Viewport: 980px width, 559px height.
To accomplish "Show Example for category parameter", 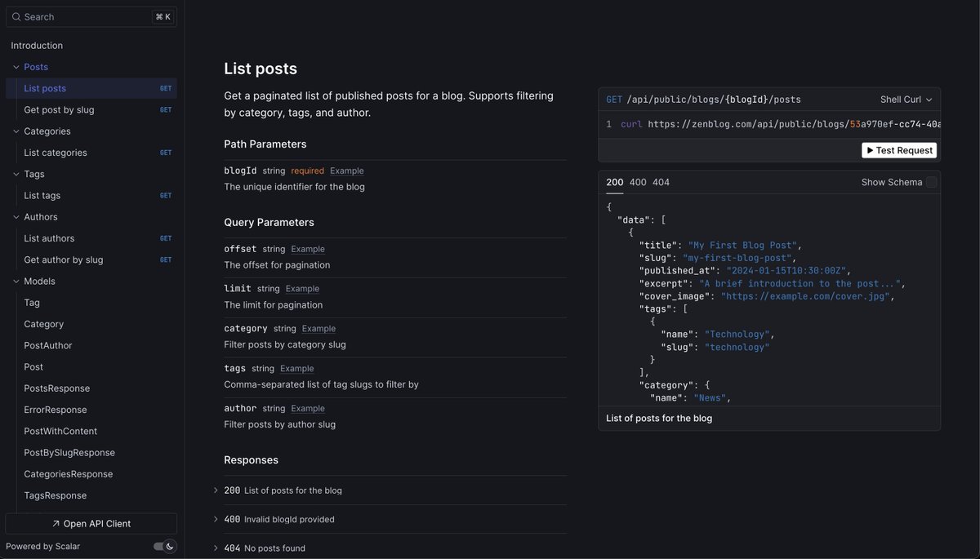I will tap(318, 329).
